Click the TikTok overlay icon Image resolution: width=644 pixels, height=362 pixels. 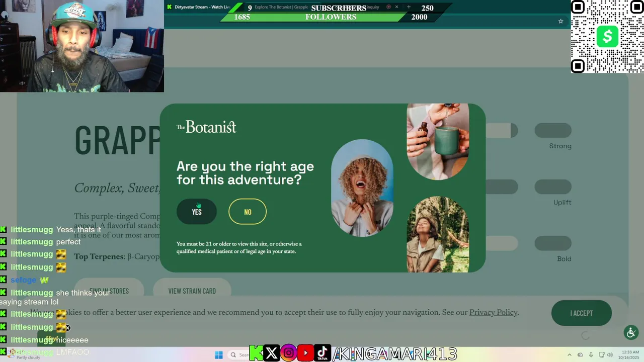(323, 353)
